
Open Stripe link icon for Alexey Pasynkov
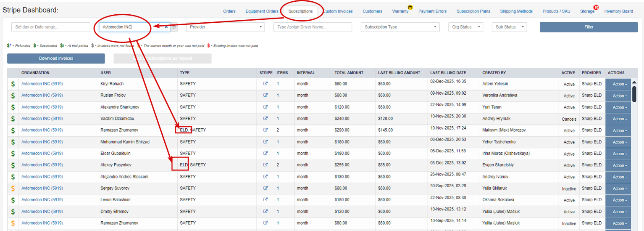click(265, 165)
